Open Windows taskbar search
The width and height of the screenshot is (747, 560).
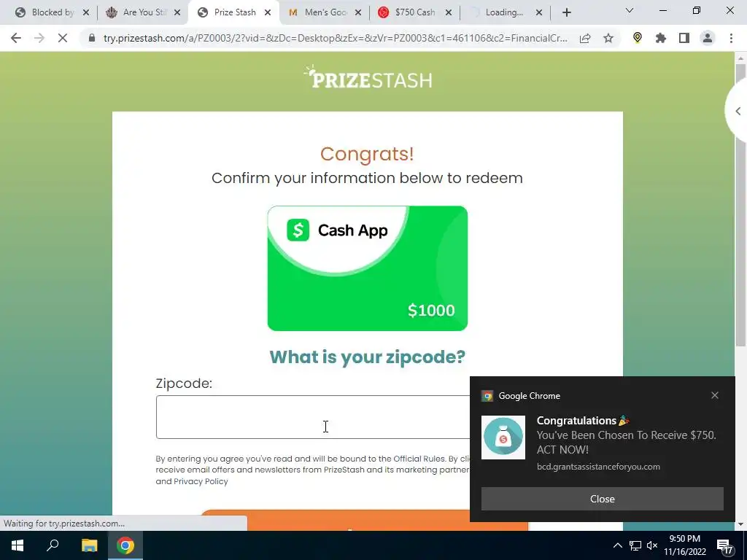pos(53,545)
